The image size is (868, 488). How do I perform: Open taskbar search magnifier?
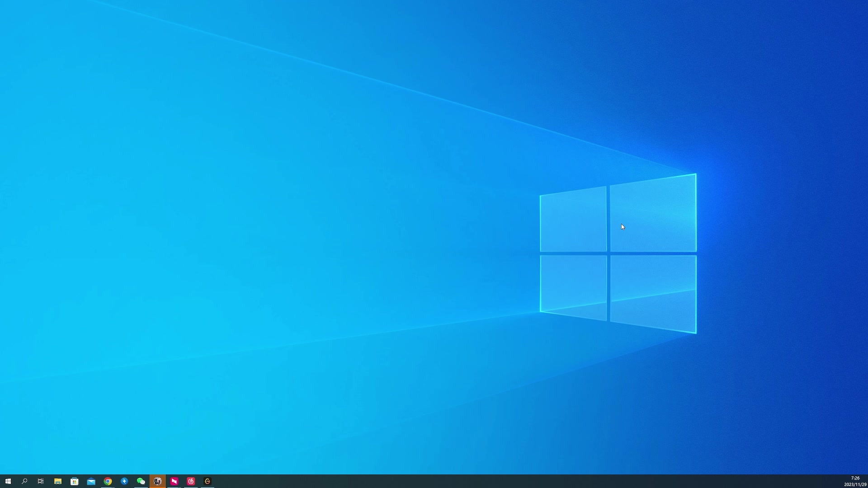(24, 481)
